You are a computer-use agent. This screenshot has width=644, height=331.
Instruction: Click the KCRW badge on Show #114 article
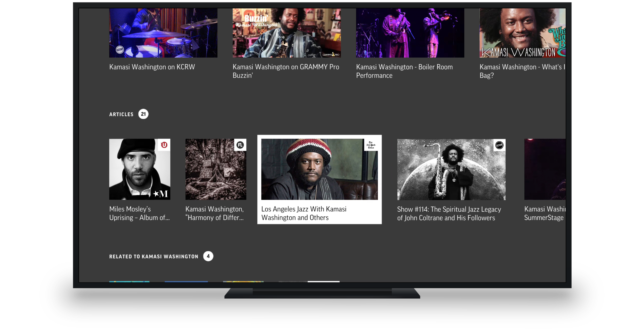tap(499, 145)
